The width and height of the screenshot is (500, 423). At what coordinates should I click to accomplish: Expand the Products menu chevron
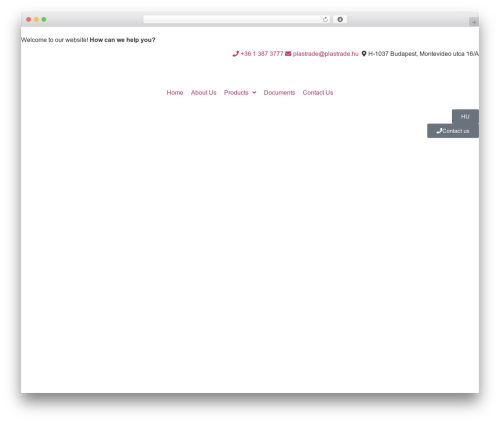click(254, 93)
